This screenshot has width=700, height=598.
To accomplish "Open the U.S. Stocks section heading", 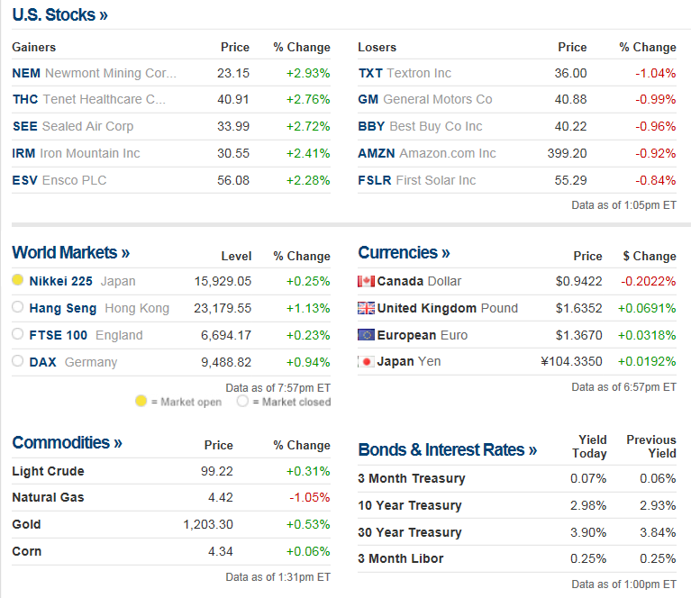I will click(60, 15).
